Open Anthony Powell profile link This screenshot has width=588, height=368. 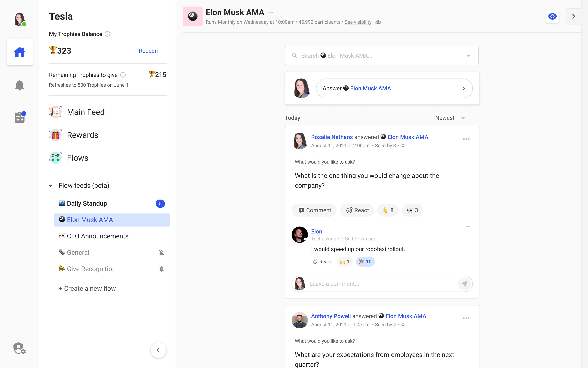(331, 316)
